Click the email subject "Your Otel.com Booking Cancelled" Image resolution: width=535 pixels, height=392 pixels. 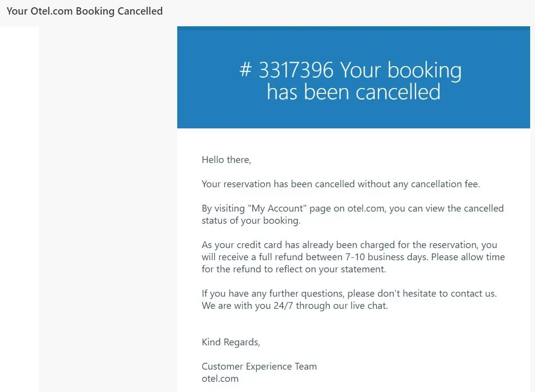pyautogui.click(x=85, y=11)
